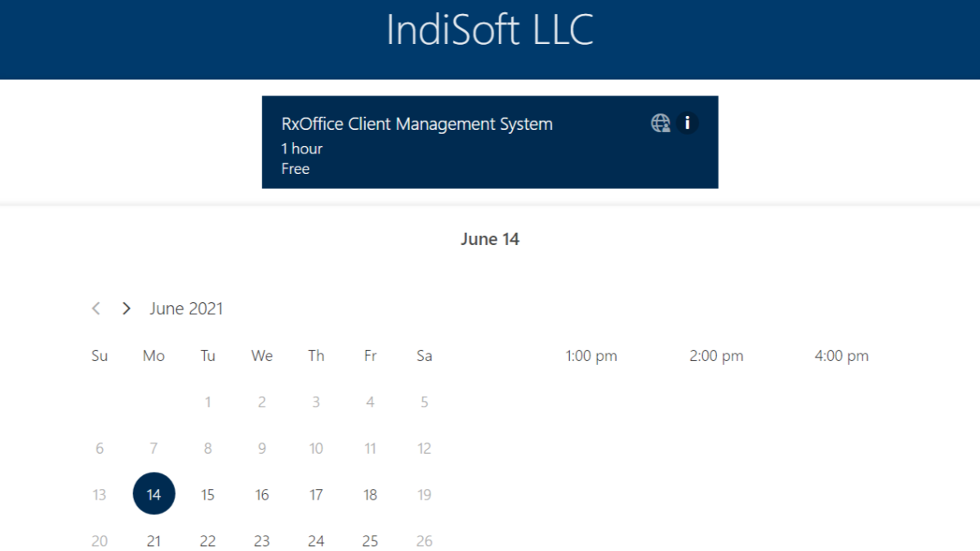Image resolution: width=980 pixels, height=551 pixels.
Task: Select the RxOffice Client Management System service
Action: click(x=416, y=125)
